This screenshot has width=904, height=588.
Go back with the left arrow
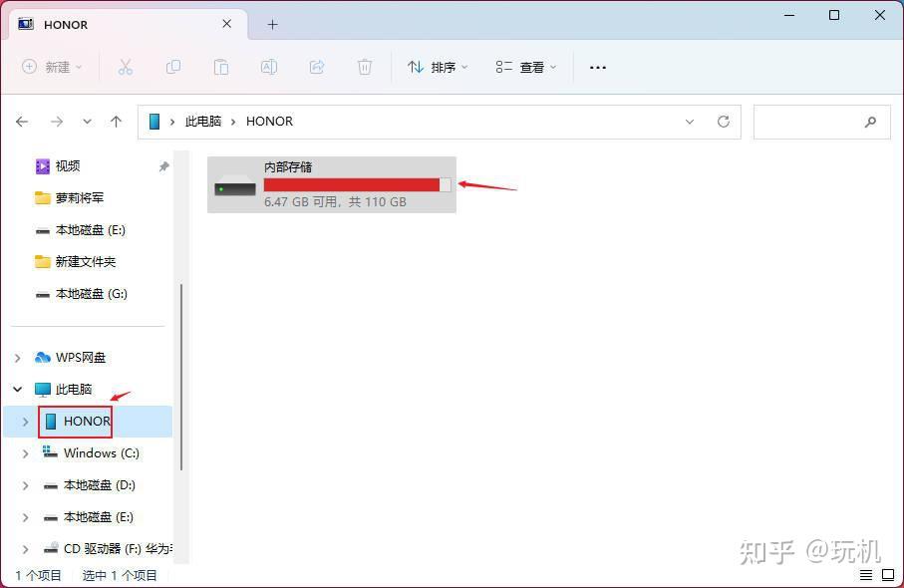(x=22, y=122)
